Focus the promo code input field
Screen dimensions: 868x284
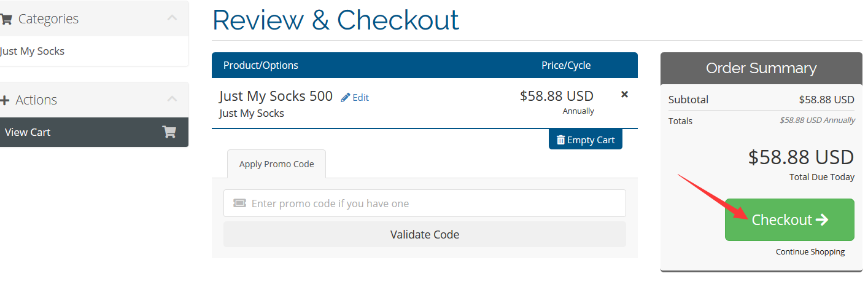tap(430, 203)
